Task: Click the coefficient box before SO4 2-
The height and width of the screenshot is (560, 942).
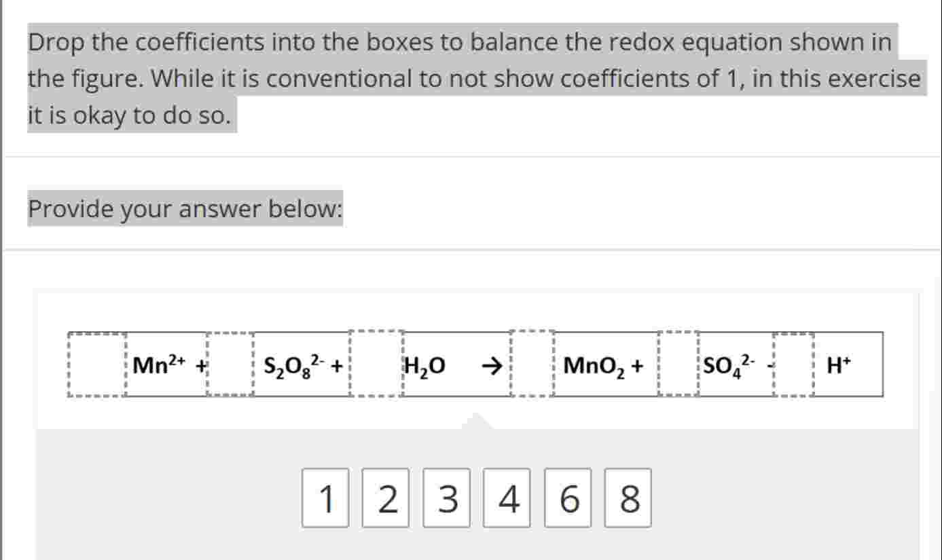Action: [676, 365]
